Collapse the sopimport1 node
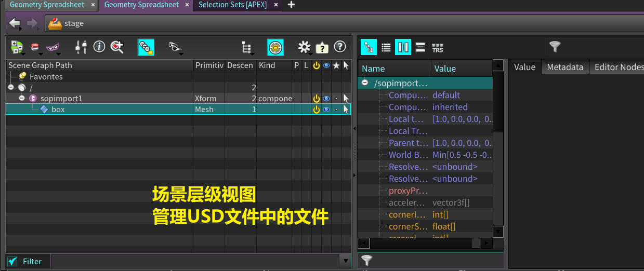The height and width of the screenshot is (271, 644). pos(22,98)
